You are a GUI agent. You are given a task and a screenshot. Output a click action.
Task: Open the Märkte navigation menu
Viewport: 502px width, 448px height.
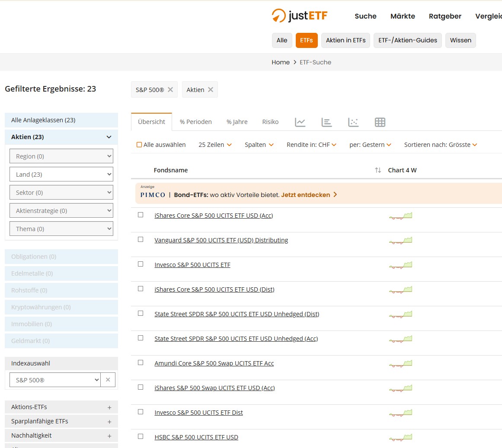[403, 16]
